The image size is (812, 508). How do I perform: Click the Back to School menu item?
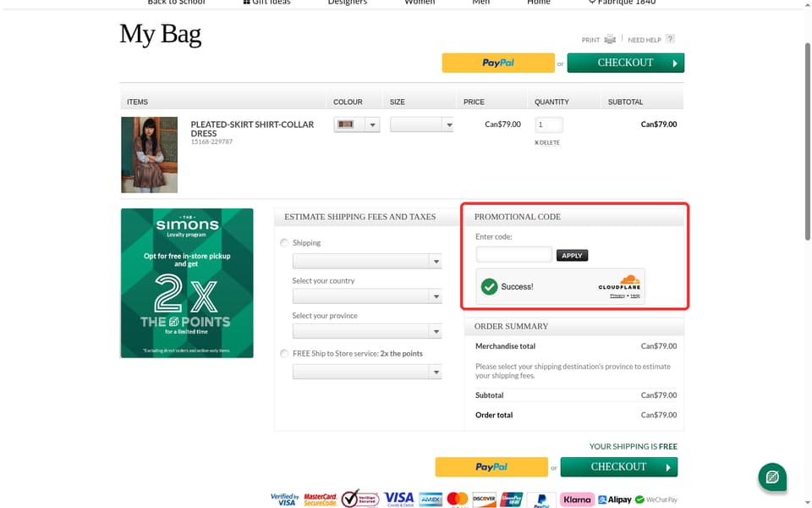click(x=176, y=2)
